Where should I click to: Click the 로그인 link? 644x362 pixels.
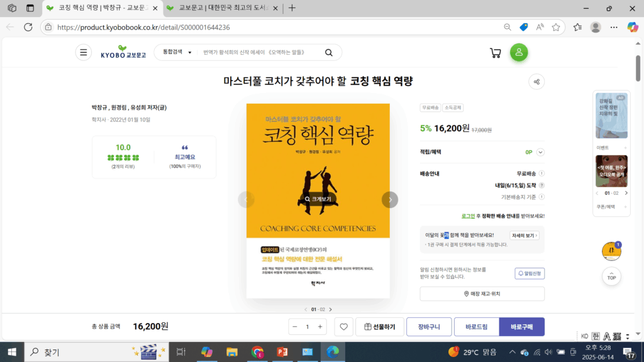click(468, 216)
